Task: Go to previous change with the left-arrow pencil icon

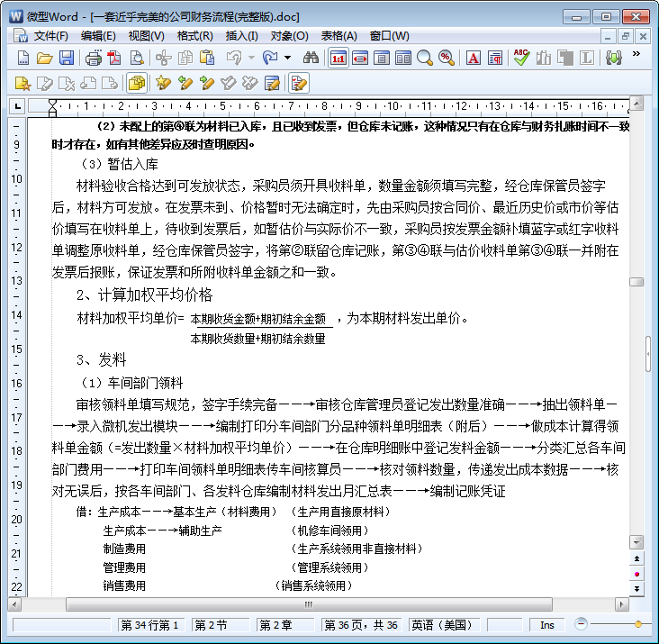Action: [x=185, y=83]
